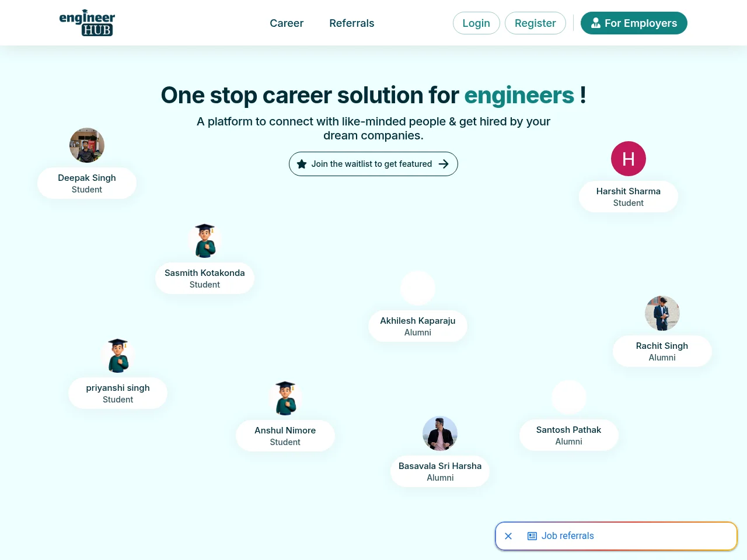This screenshot has height=560, width=747.
Task: Click Join the waitlist to get featured
Action: [x=373, y=164]
